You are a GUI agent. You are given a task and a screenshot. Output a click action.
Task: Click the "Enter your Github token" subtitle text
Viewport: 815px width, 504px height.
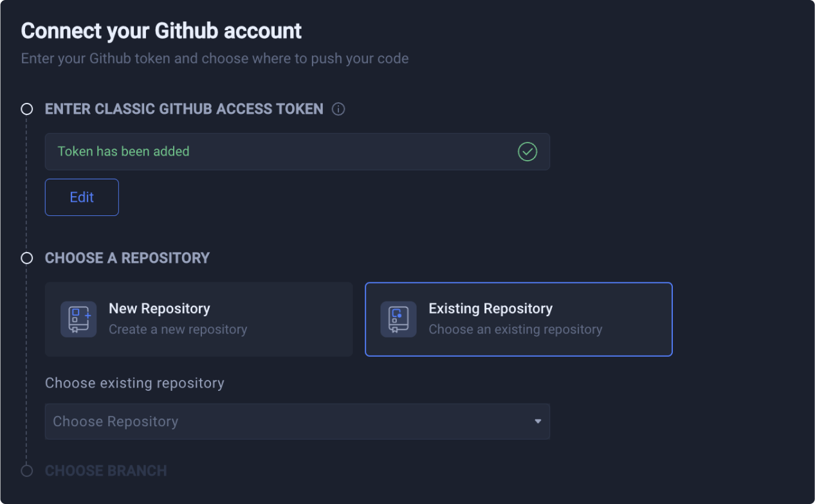point(215,59)
